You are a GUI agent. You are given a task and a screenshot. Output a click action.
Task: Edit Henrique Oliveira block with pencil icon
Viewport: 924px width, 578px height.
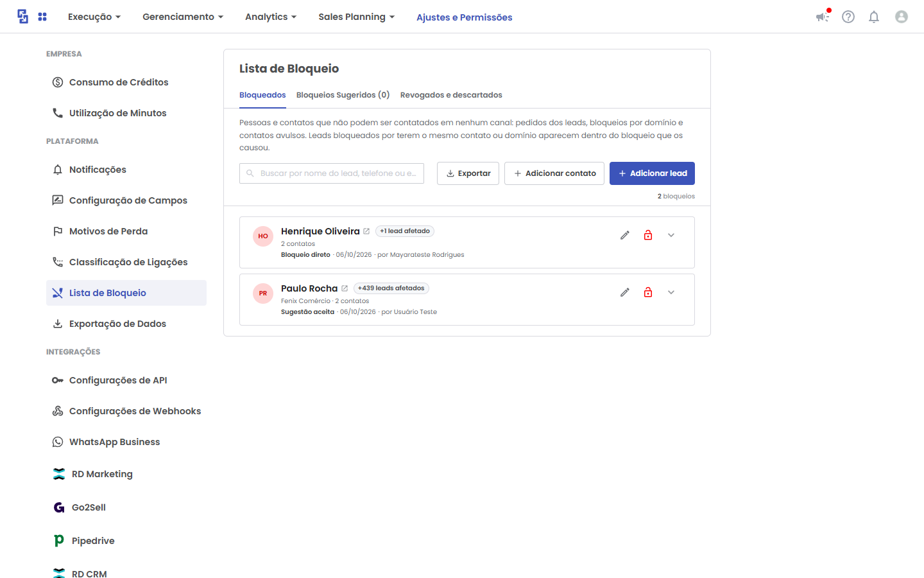[625, 235]
